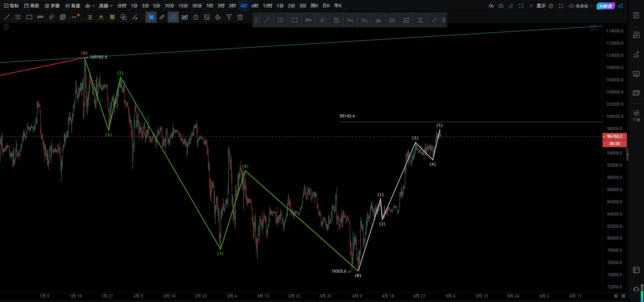Click the 筹 chip distribution button in the toolbar
644x302 pixels.
[112, 17]
